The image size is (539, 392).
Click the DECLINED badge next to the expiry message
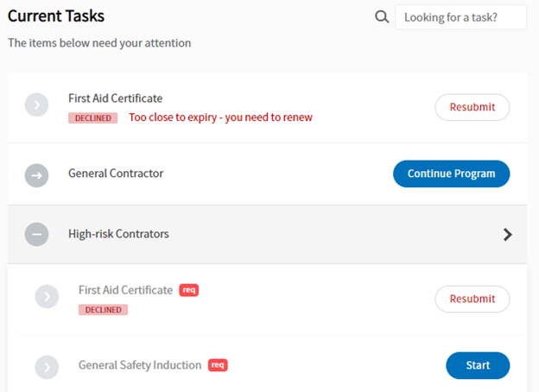92,117
